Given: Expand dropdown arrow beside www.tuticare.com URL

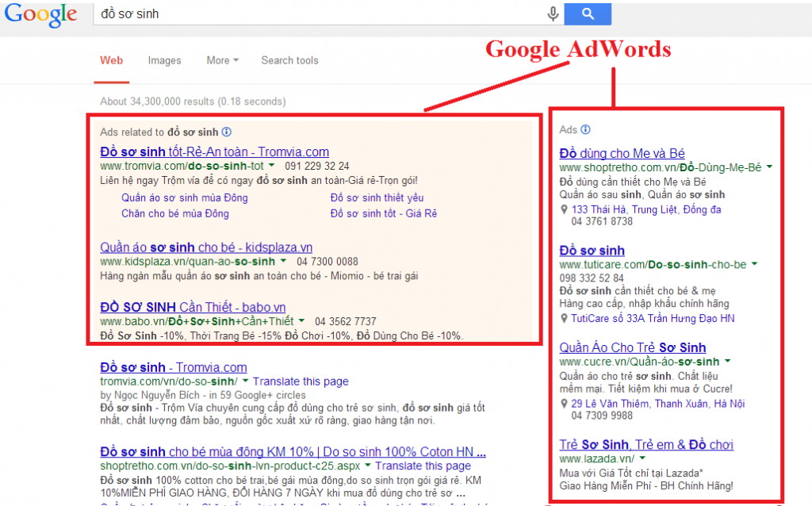Looking at the screenshot, I should pos(755,263).
